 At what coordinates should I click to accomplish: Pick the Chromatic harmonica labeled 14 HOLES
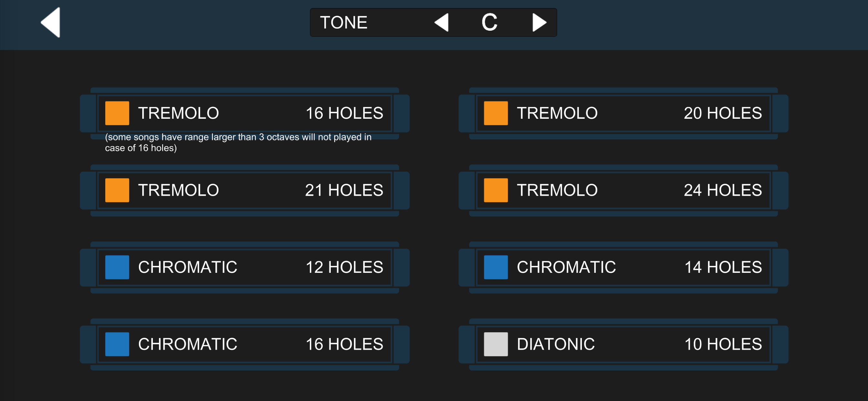[623, 267]
